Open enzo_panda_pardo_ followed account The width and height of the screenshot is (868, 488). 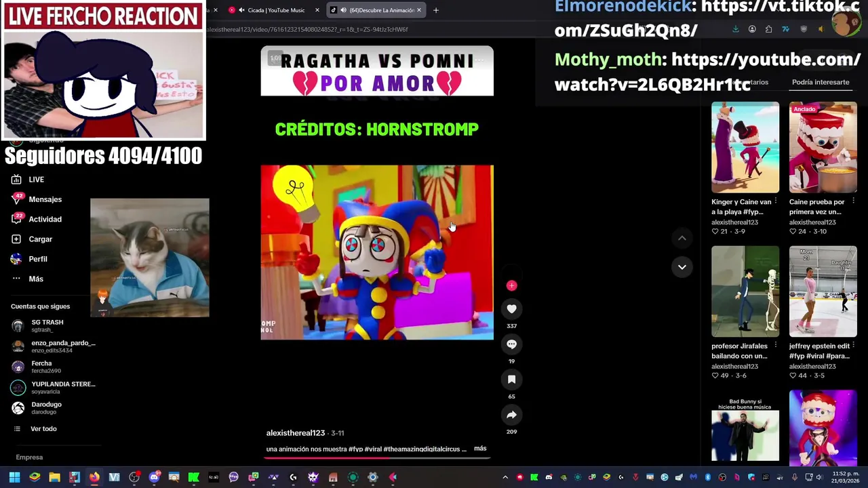(x=54, y=346)
